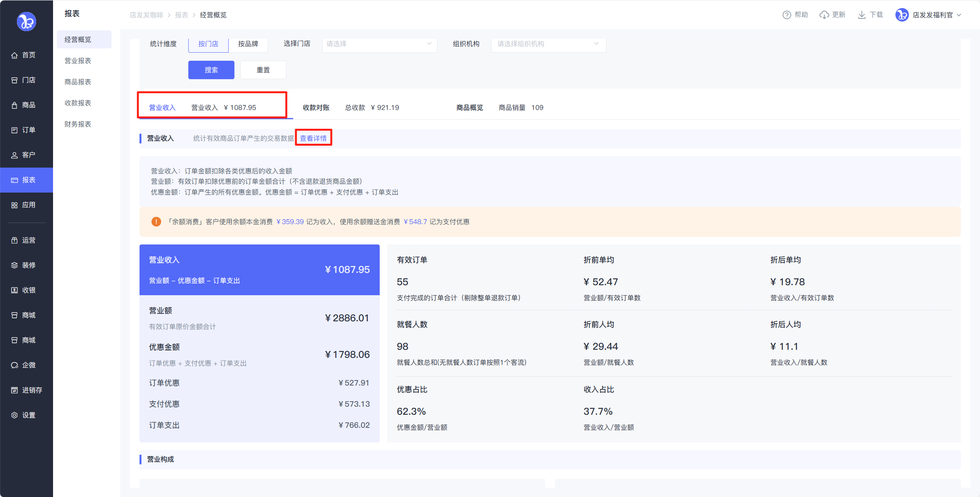Switch to the 商品概览 tab
Viewport: 980px width, 497px height.
470,108
